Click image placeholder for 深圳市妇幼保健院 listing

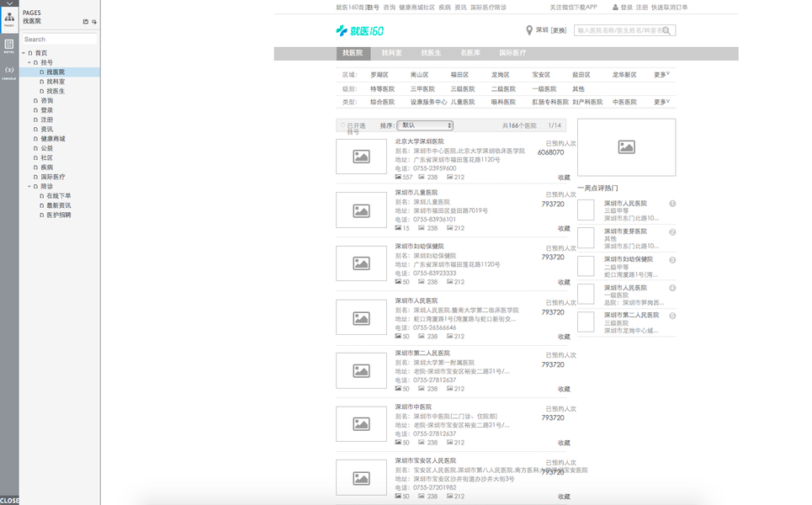click(x=362, y=263)
